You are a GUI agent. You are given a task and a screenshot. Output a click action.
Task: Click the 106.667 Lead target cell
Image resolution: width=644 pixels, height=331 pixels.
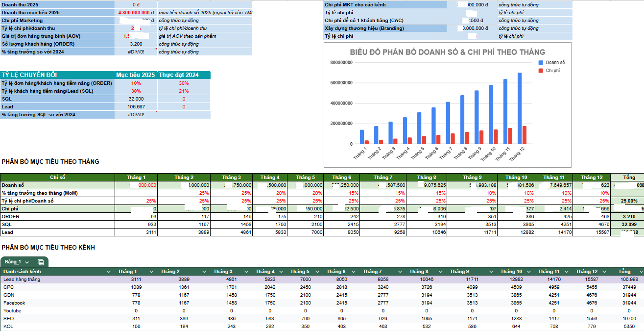pos(136,106)
